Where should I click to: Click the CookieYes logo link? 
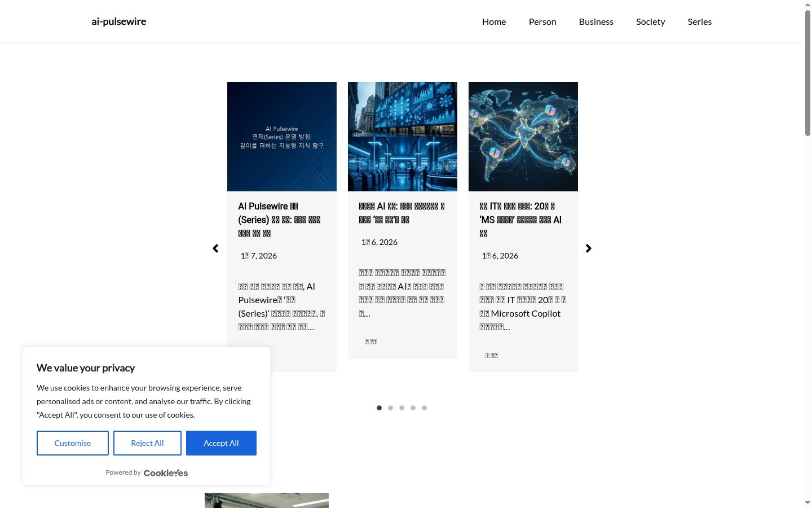pyautogui.click(x=166, y=473)
